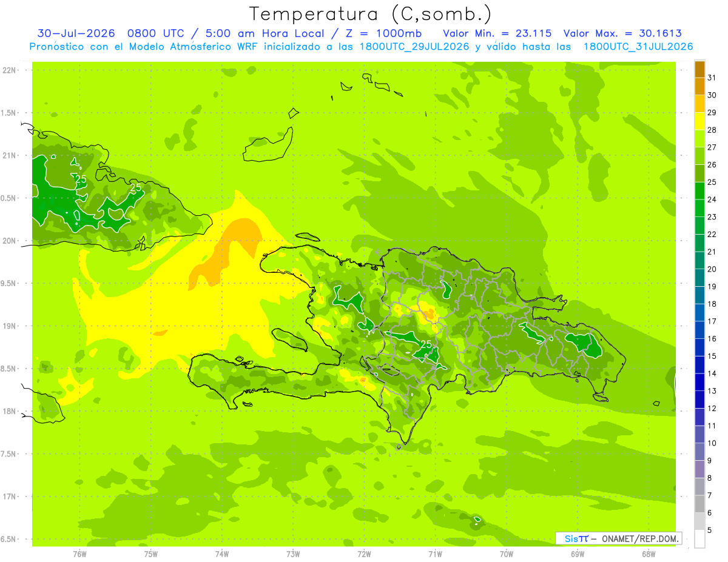Choose the green legend swatch between 24 and 25
Image resolution: width=728 pixels, height=562 pixels.
tap(699, 191)
